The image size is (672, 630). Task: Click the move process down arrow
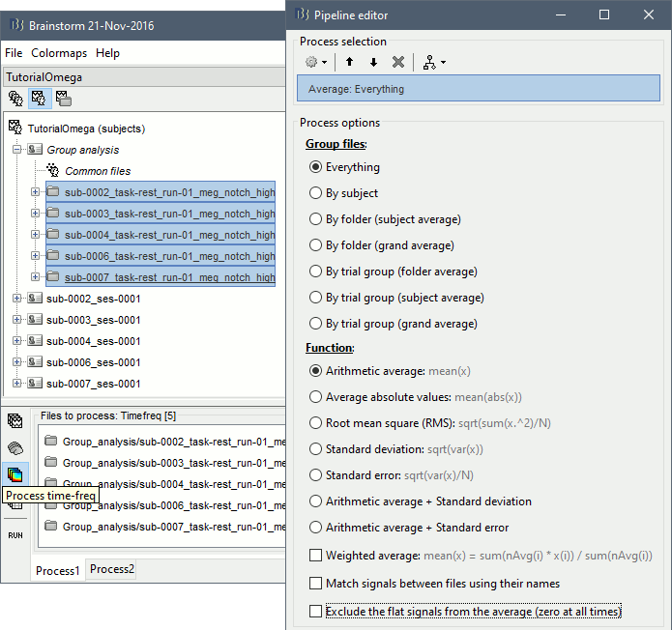point(373,62)
